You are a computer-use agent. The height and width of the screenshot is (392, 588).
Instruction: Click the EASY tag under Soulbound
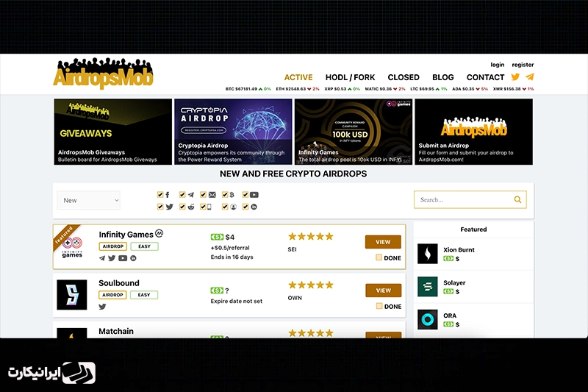tap(144, 295)
